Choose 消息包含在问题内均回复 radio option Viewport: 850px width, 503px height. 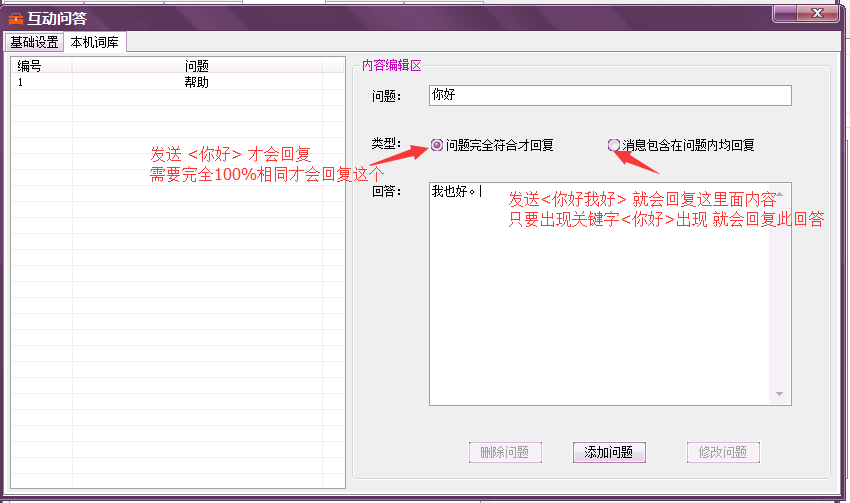click(614, 145)
